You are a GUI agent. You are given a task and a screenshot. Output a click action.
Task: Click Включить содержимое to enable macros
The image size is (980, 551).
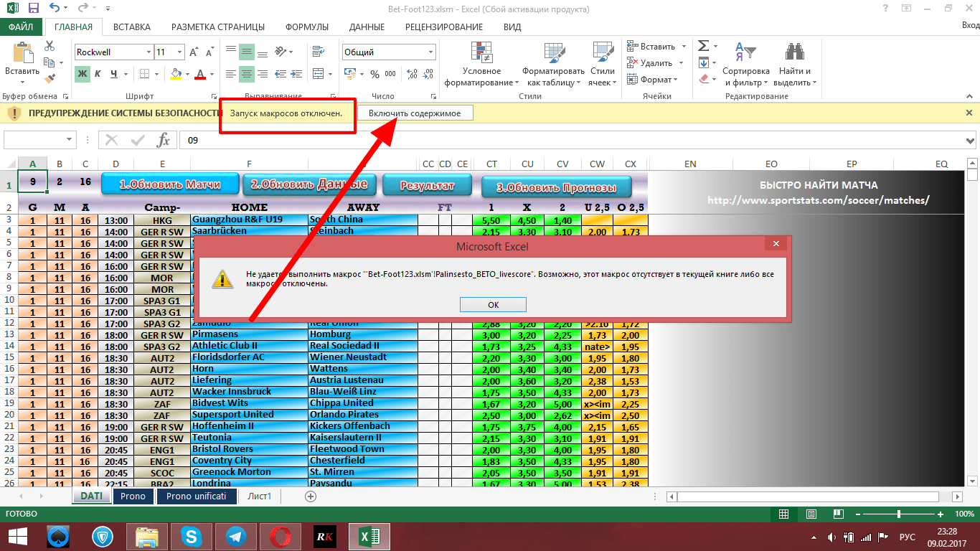point(415,113)
